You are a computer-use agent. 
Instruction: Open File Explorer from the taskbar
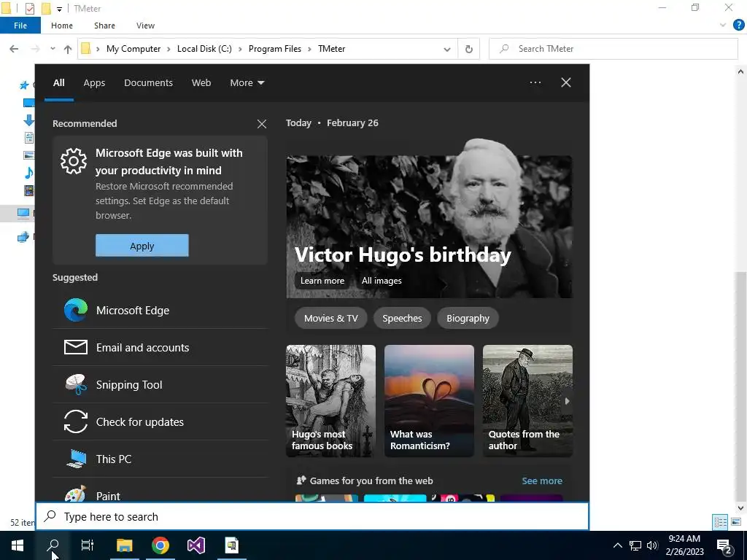124,545
